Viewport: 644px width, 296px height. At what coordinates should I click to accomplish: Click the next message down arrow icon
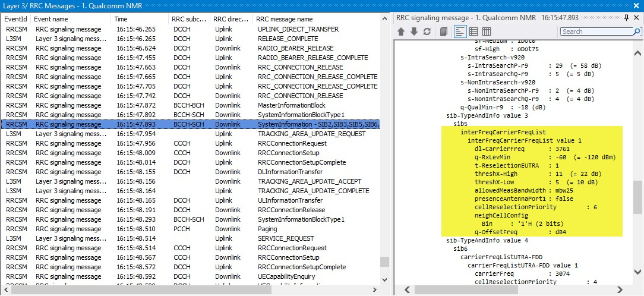click(414, 32)
